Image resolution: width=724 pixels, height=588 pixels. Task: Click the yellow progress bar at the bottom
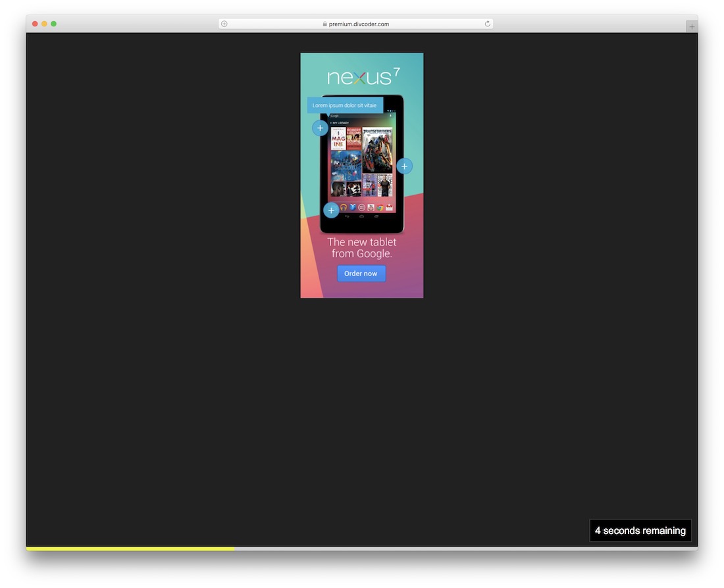pos(130,549)
